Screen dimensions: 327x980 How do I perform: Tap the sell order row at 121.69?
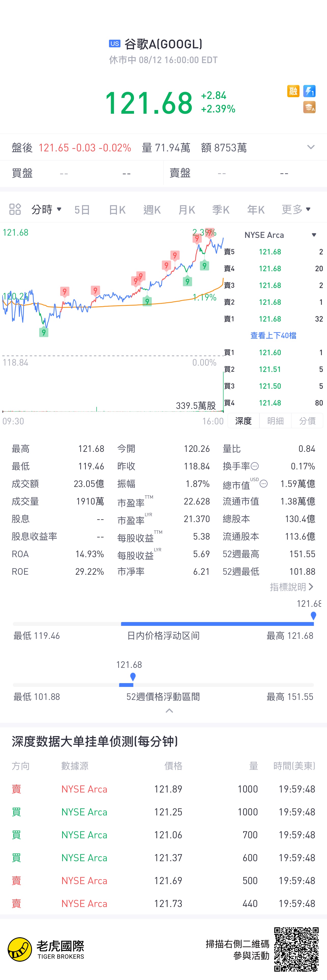pyautogui.click(x=164, y=881)
